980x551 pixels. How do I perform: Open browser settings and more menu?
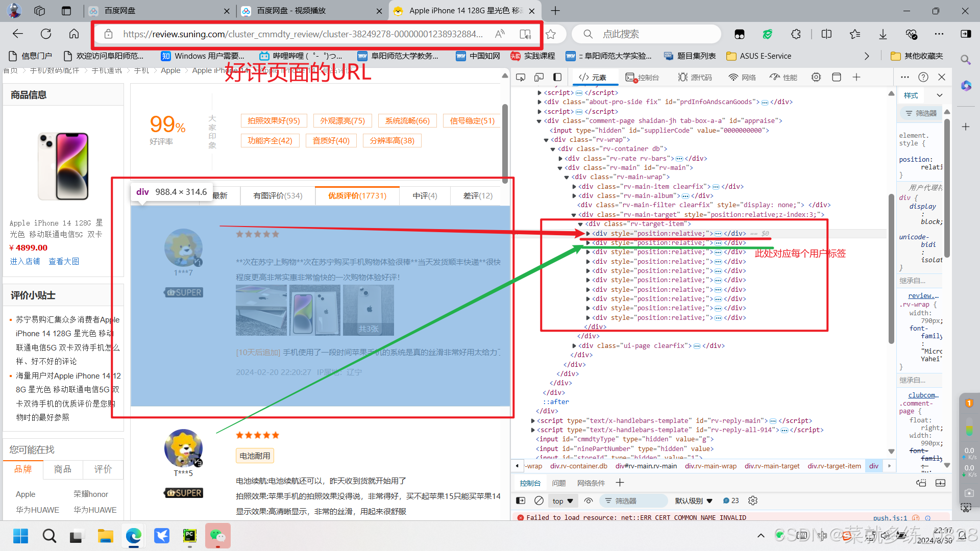point(939,34)
